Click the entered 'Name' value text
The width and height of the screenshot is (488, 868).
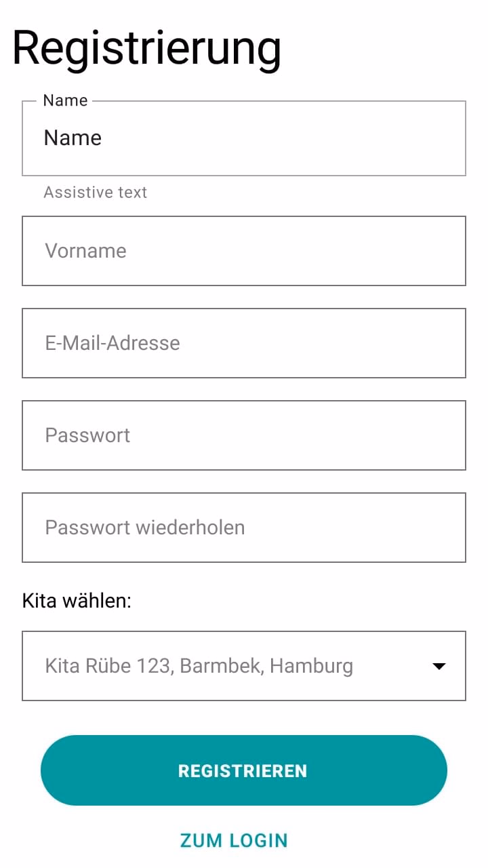click(73, 138)
